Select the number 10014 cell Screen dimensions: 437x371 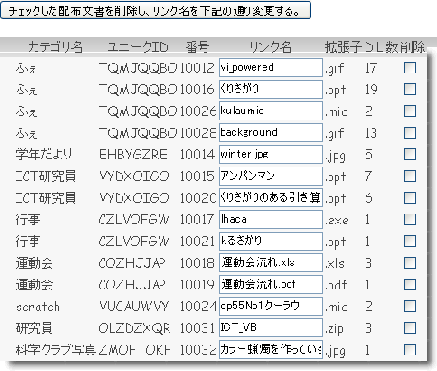tap(197, 154)
